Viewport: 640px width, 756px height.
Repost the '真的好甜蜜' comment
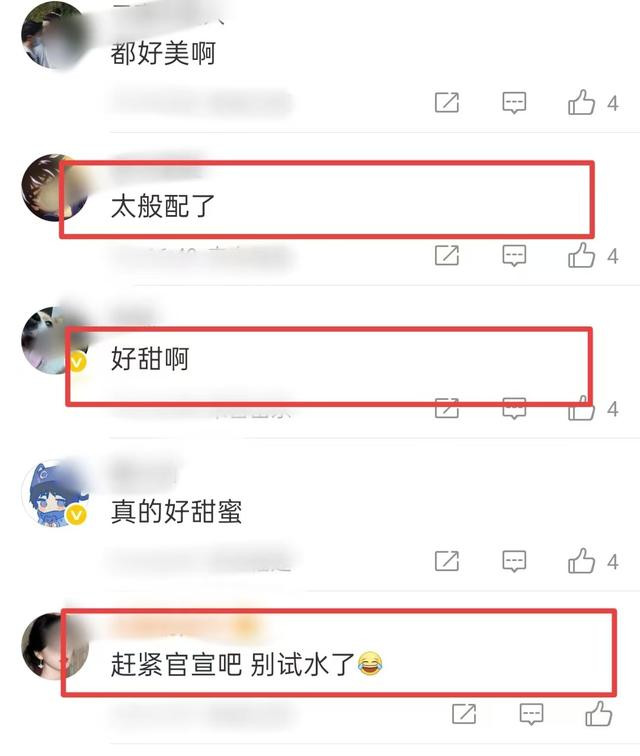pyautogui.click(x=447, y=561)
